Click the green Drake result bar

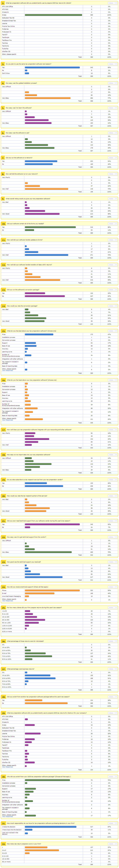click(x=53, y=15)
